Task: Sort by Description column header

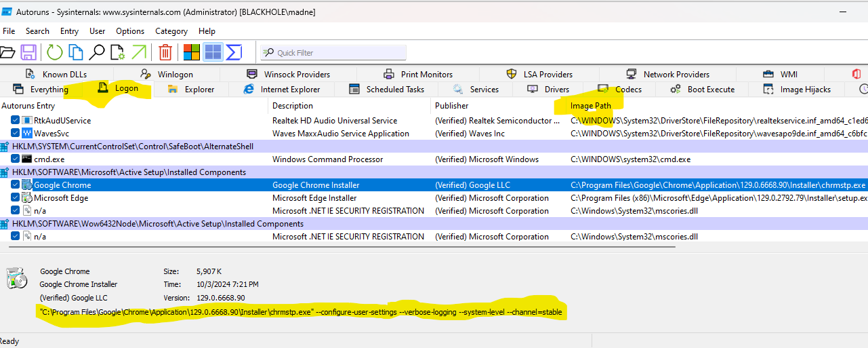Action: coord(350,106)
